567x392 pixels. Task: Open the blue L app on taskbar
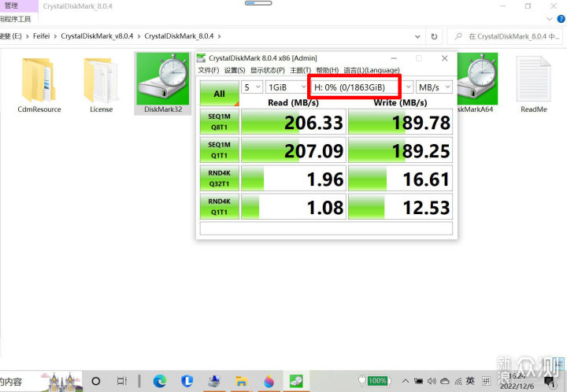click(x=187, y=381)
